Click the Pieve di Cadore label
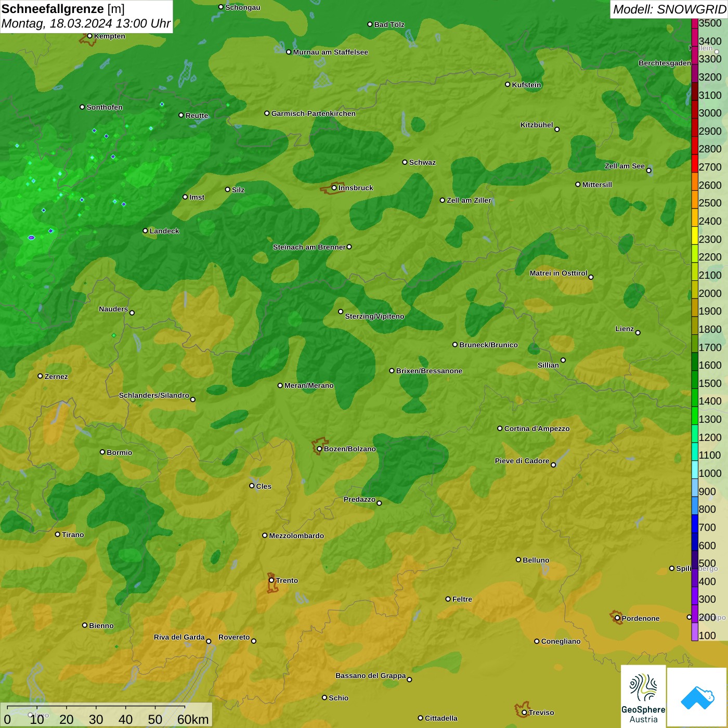This screenshot has height=728, width=728. pyautogui.click(x=522, y=461)
